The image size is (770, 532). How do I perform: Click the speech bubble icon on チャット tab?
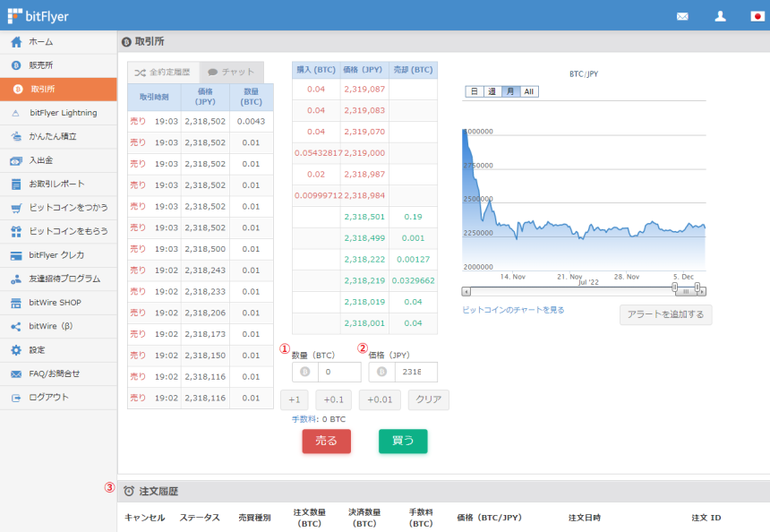coord(212,73)
